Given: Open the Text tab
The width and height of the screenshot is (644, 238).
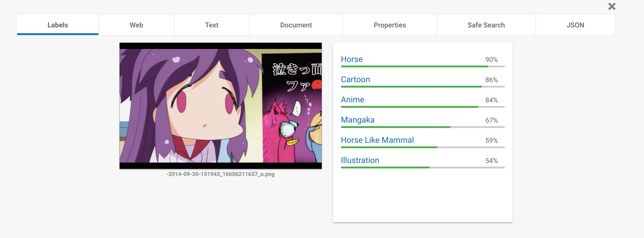Looking at the screenshot, I should (212, 25).
